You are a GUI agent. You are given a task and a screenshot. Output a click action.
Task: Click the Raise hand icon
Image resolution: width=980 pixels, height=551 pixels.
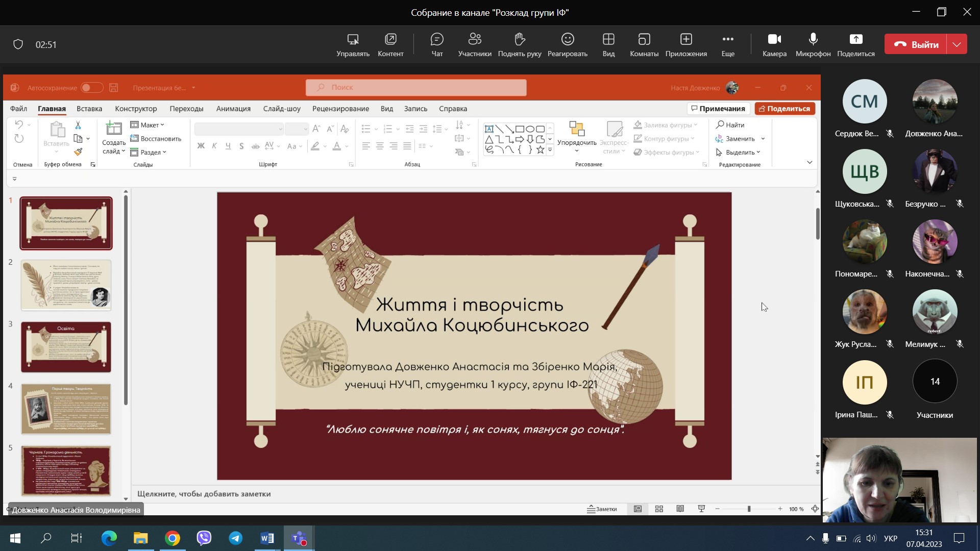(x=519, y=39)
